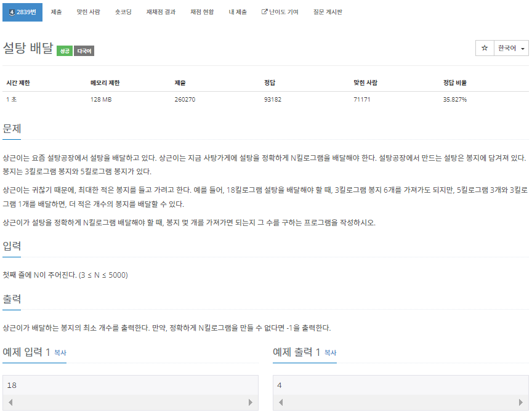This screenshot has height=415, width=532.
Task: Open the 난이도 기여 external link
Action: coord(280,12)
